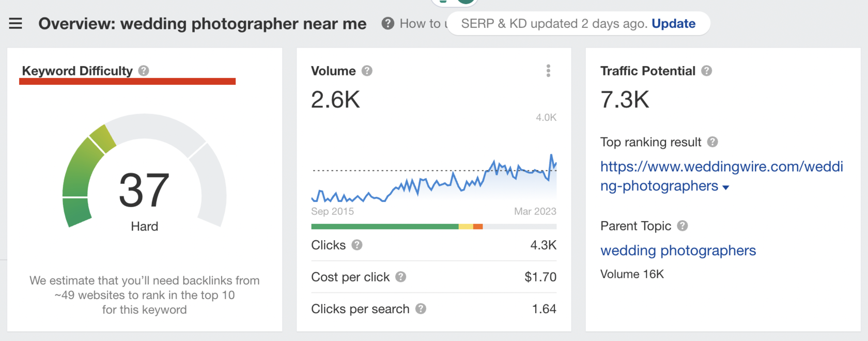This screenshot has height=341, width=868.
Task: Click the Cost per click help icon
Action: (400, 277)
